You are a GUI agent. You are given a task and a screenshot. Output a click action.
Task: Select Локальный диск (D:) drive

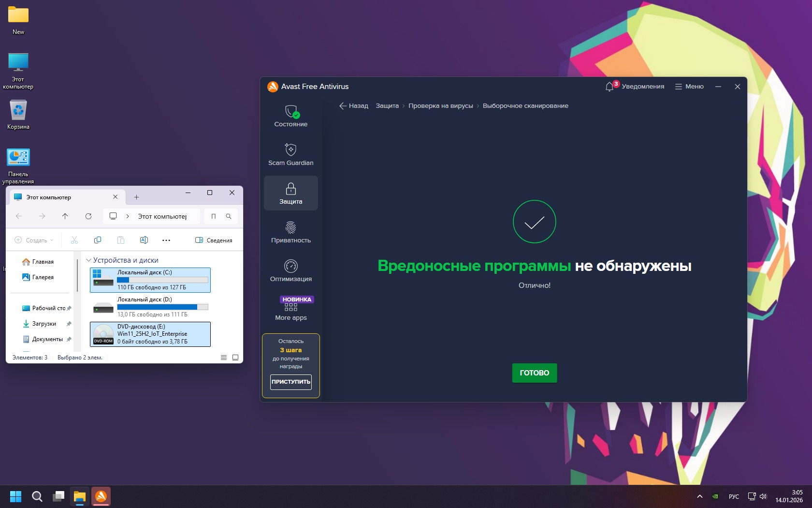pos(150,307)
